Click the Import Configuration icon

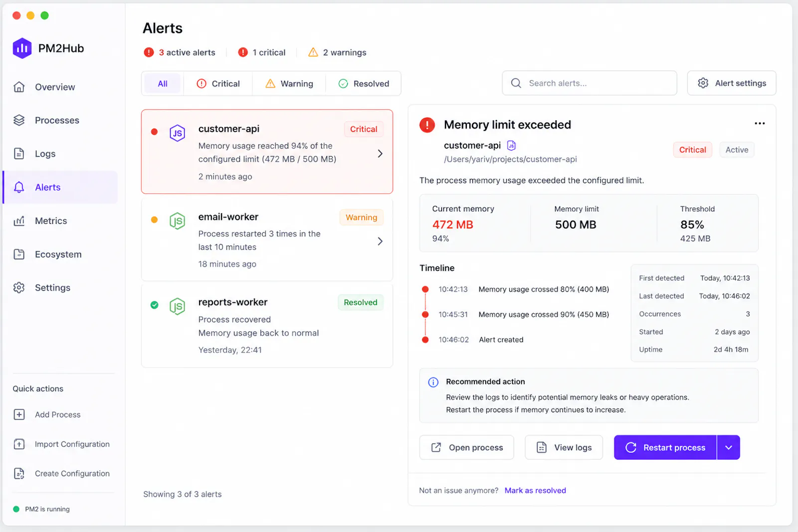(x=19, y=444)
